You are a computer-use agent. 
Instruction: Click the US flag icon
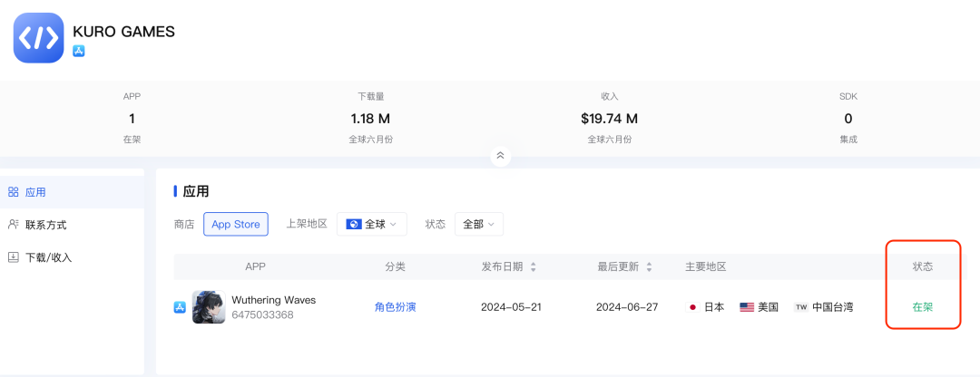[x=747, y=307]
